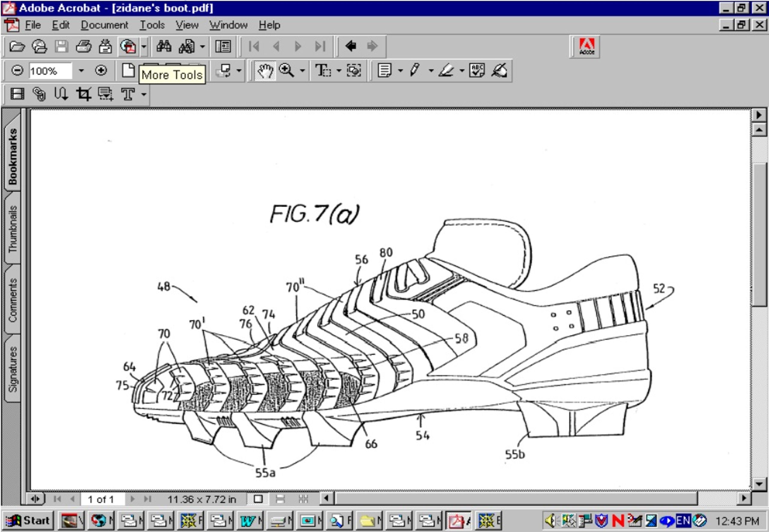
Task: Toggle the navigation pane icon
Action: (x=223, y=46)
